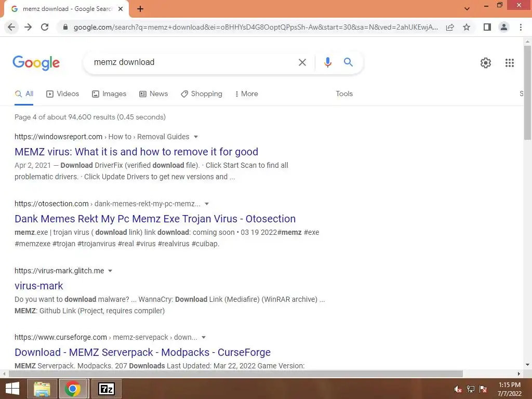The image size is (532, 399).
Task: Switch to the Videos search tab
Action: (x=62, y=94)
